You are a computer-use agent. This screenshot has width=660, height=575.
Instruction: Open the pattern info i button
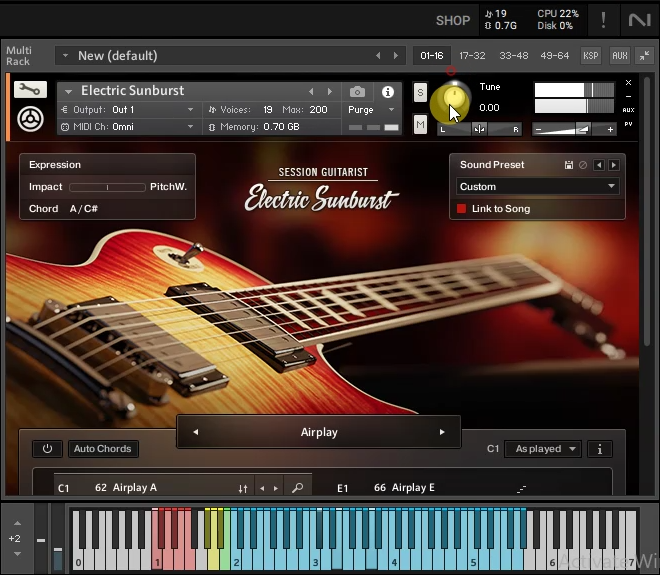coord(600,449)
